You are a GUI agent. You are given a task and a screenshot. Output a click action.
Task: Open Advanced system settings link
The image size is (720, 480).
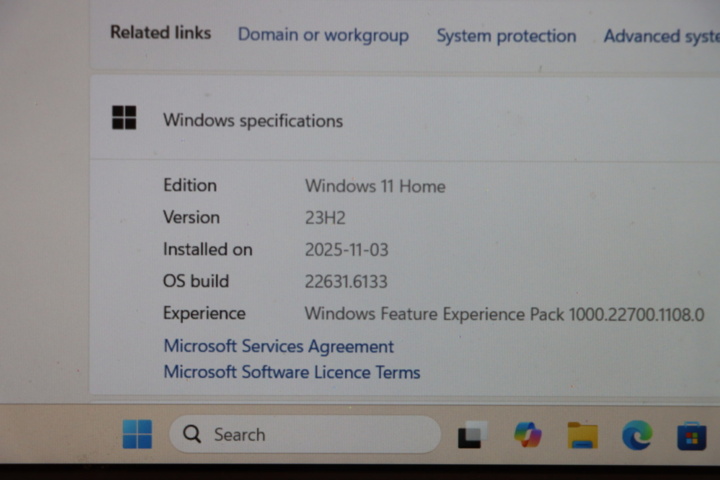662,36
